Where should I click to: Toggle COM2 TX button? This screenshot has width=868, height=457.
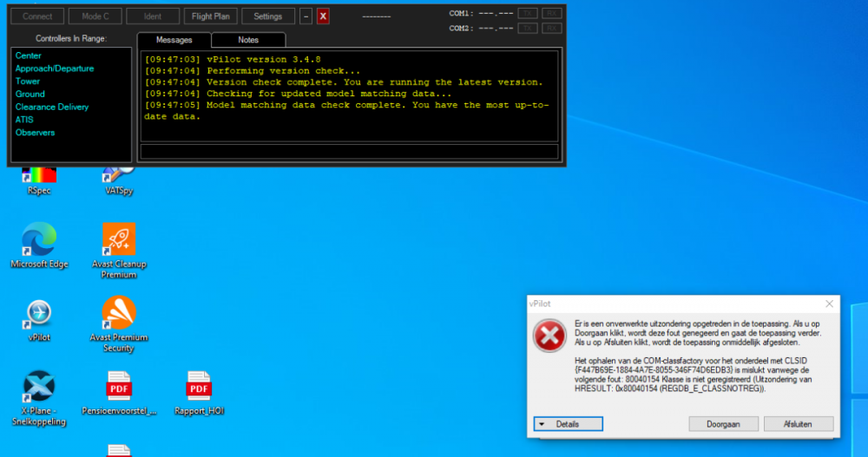528,29
